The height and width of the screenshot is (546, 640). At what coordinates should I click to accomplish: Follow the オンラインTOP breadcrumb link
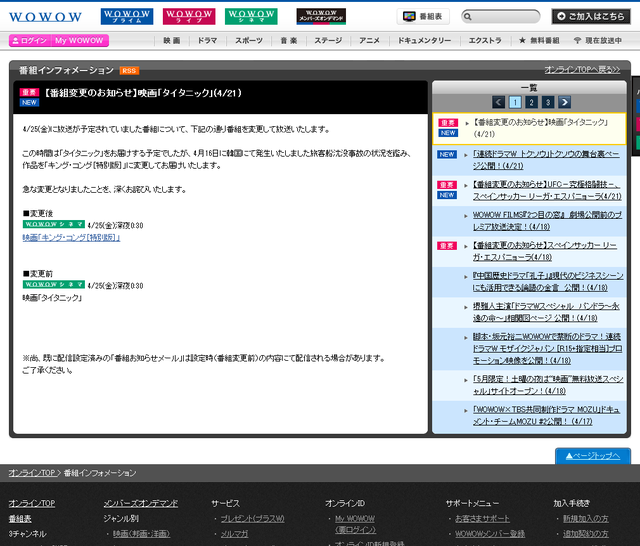[32, 473]
